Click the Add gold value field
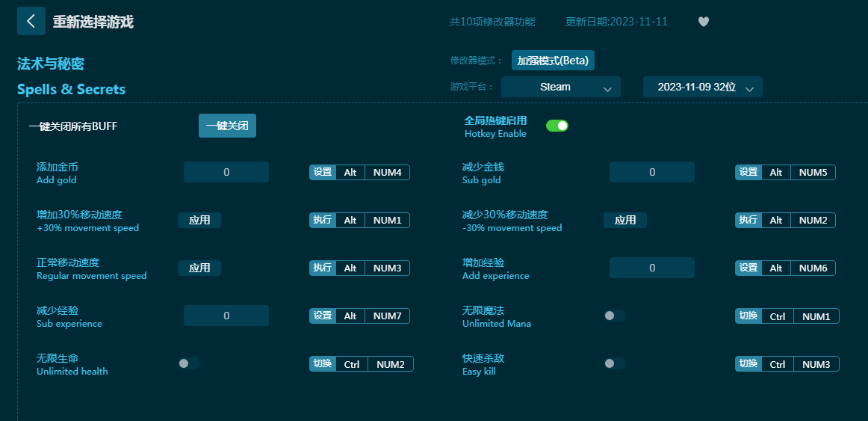 coord(226,172)
